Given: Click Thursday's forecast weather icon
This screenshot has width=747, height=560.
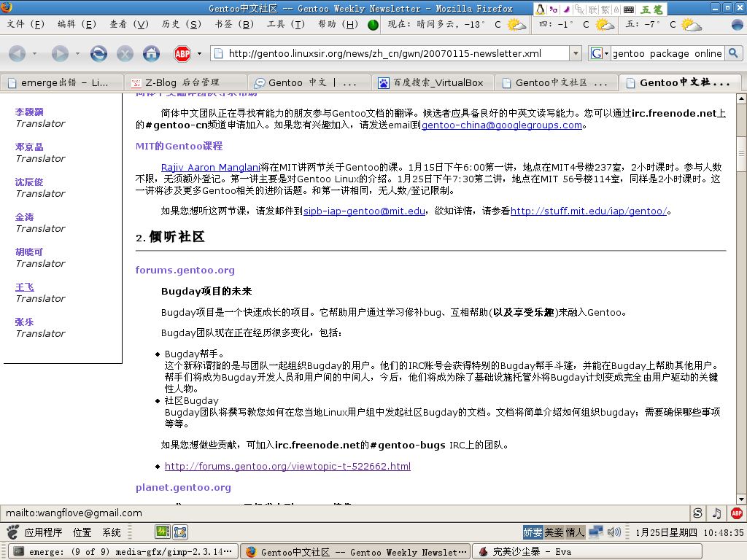Looking at the screenshot, I should pyautogui.click(x=605, y=24).
